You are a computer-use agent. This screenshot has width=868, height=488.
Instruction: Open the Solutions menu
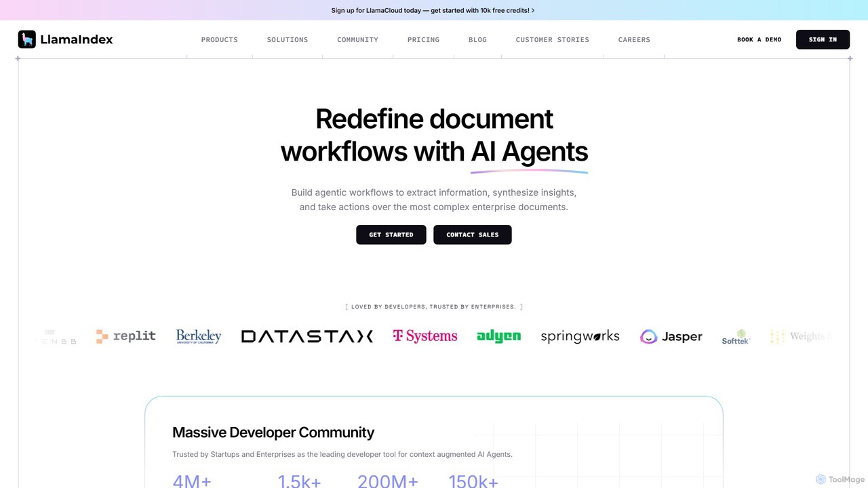click(288, 40)
